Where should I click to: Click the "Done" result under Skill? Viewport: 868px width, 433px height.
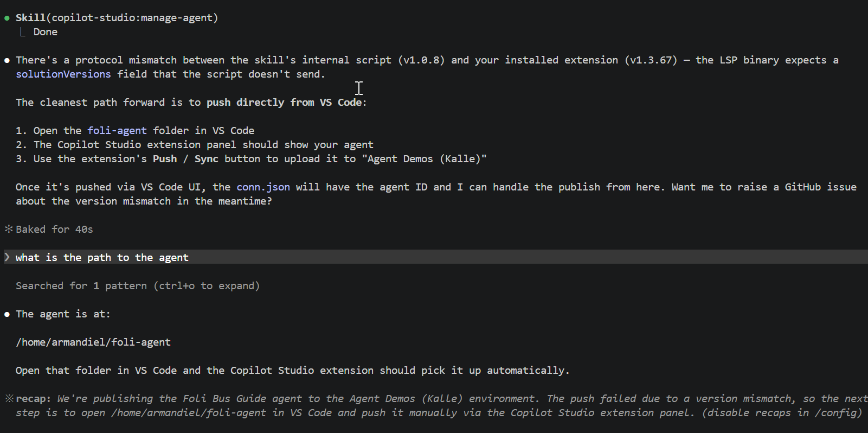click(x=46, y=32)
